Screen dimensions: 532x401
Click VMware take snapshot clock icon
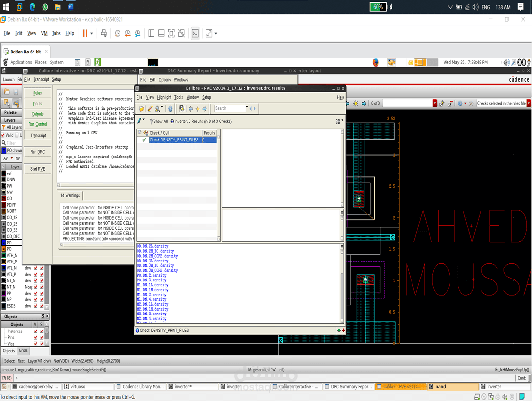[x=118, y=33]
